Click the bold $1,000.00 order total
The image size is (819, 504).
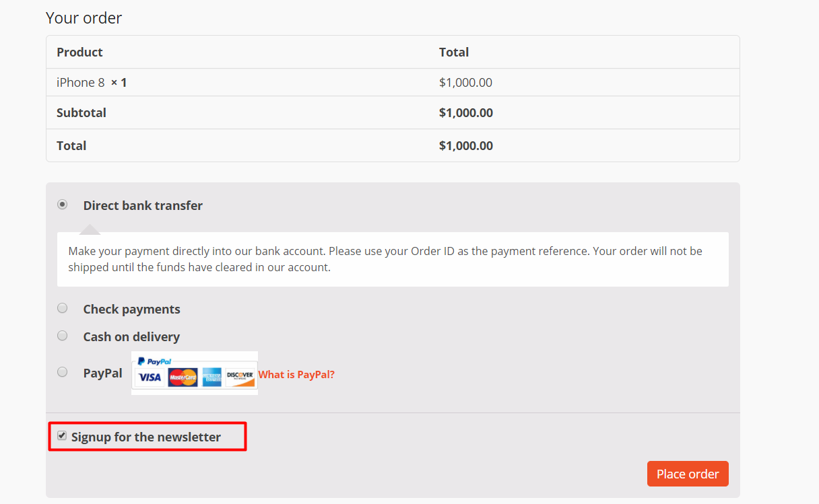tap(466, 145)
